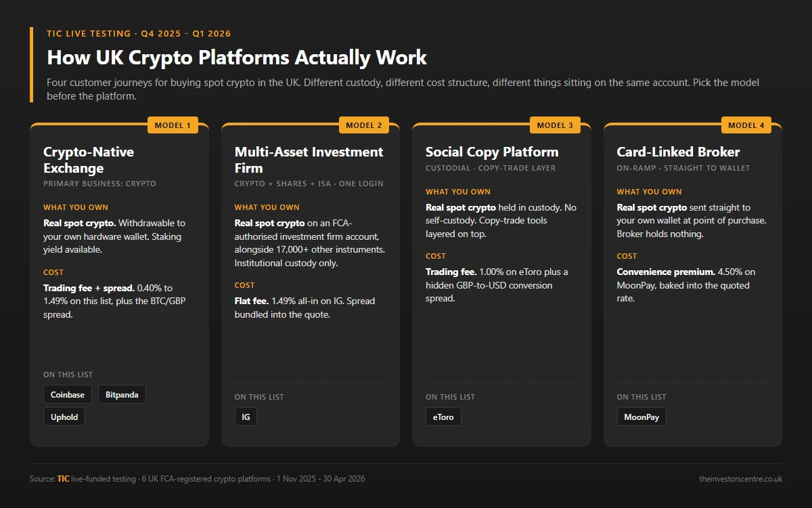
Task: Click the Crypto-Native Exchange heading
Action: [89, 160]
